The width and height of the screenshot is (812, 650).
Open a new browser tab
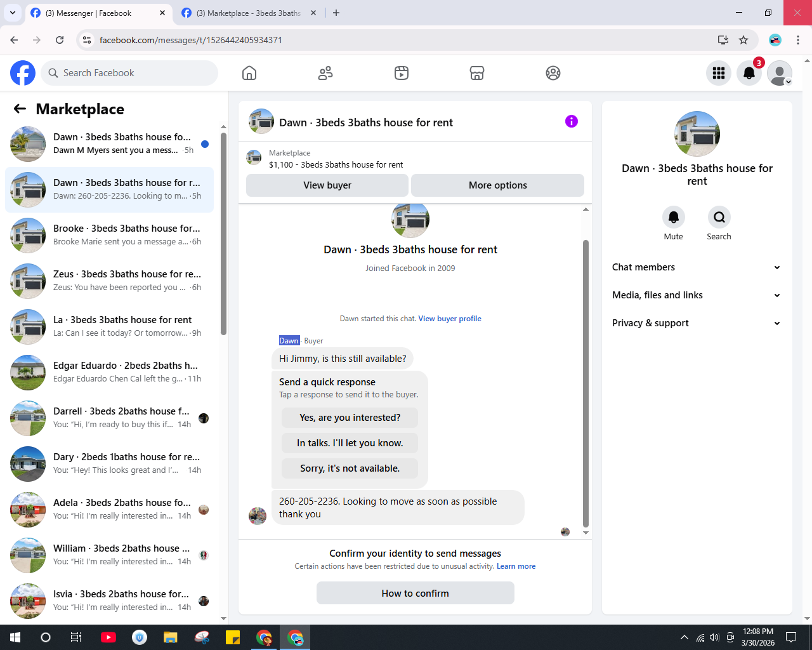[336, 13]
